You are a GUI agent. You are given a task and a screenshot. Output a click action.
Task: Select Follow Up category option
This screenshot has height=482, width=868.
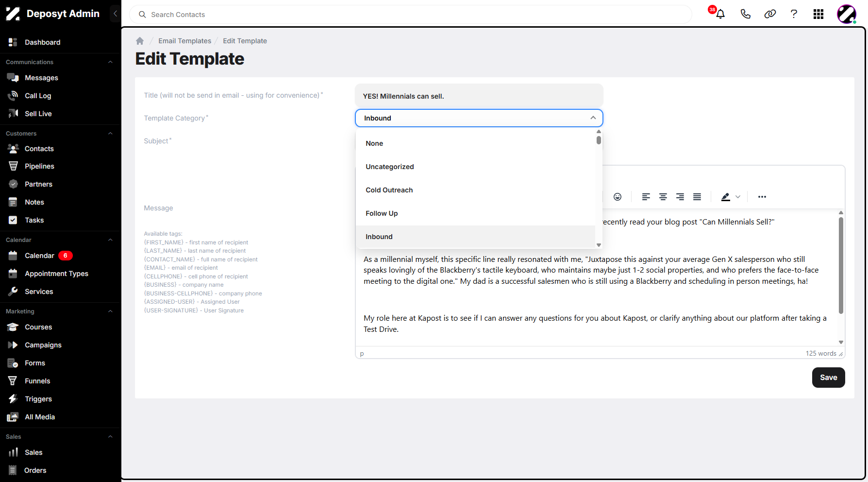point(475,213)
